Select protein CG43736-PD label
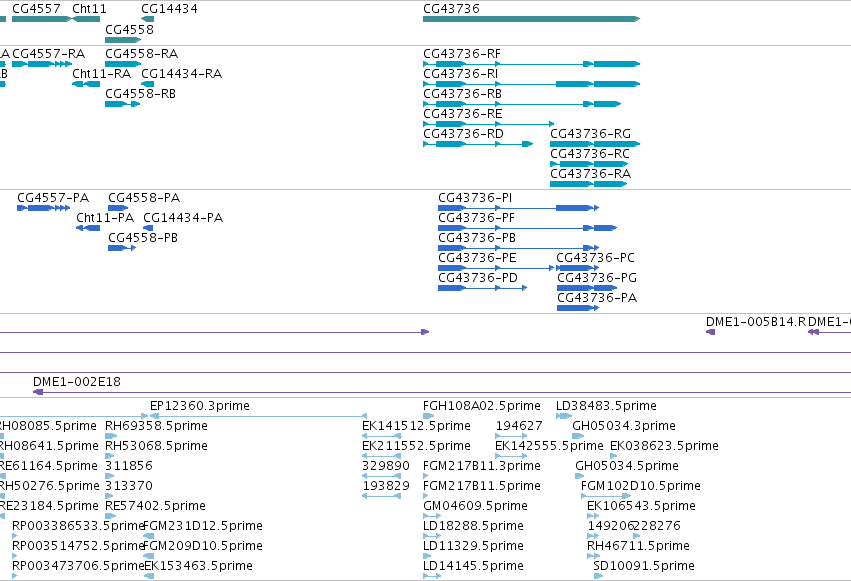The width and height of the screenshot is (851, 581). [478, 278]
